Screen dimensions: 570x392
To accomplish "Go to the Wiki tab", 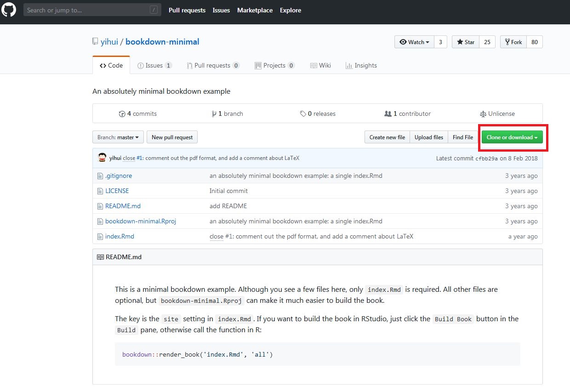I will pos(320,65).
